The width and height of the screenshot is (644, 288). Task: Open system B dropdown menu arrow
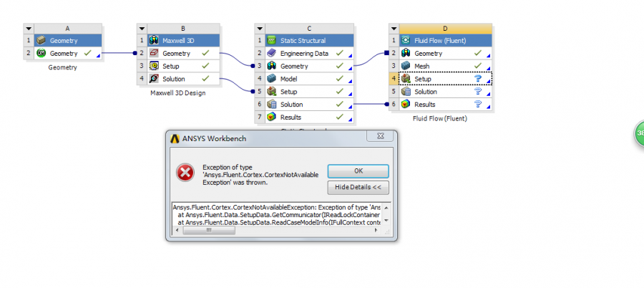coord(142,29)
